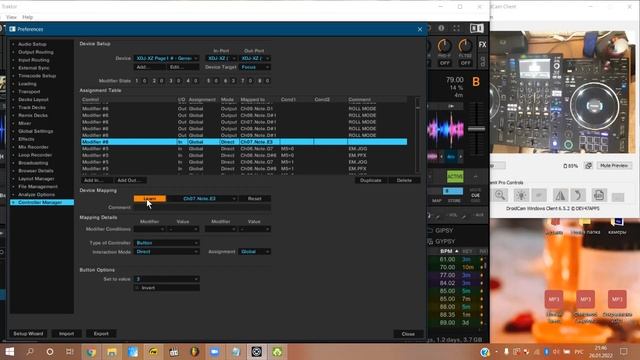The width and height of the screenshot is (640, 360).
Task: Open the Set to value dropdown
Action: coord(166,279)
